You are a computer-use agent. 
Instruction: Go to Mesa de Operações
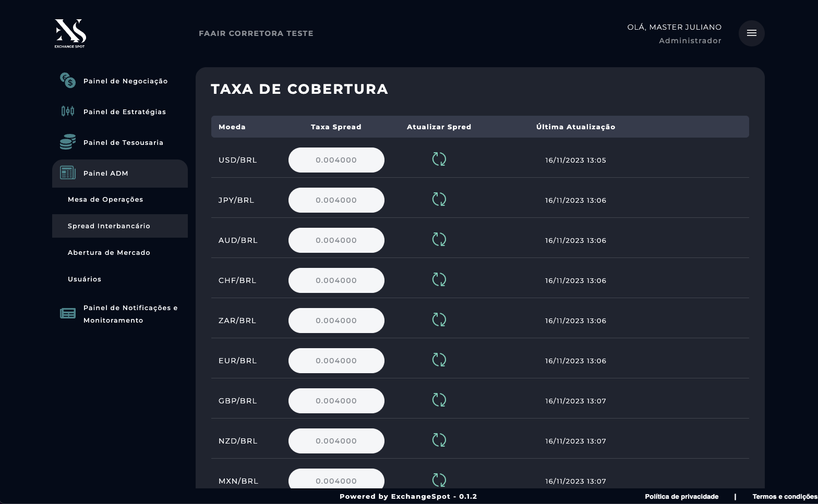[105, 200]
